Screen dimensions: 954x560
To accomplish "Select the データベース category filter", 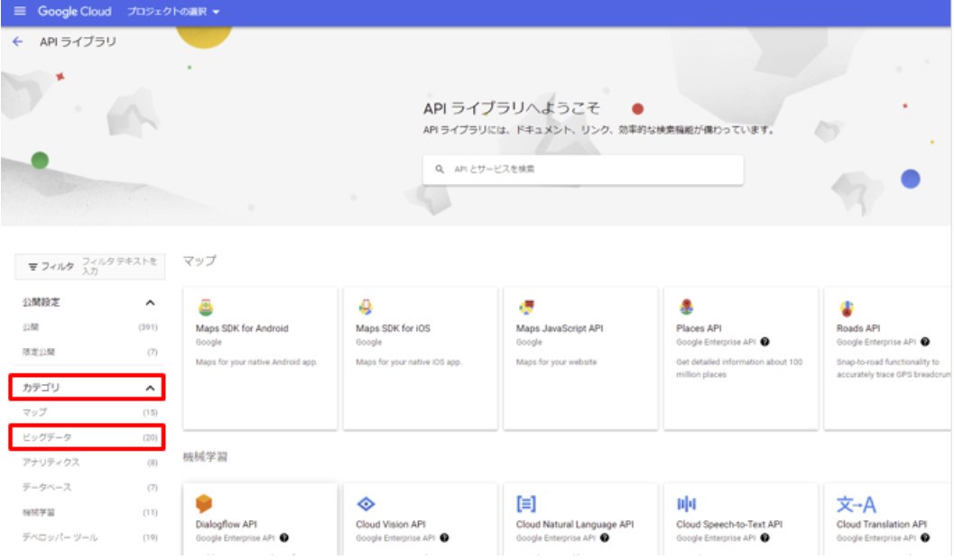I will [x=89, y=488].
